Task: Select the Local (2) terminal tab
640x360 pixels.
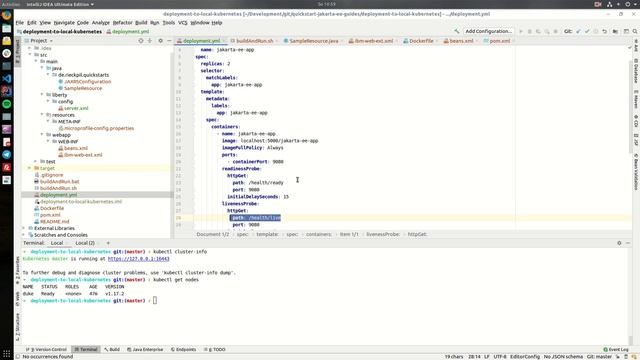Action: 85,243
